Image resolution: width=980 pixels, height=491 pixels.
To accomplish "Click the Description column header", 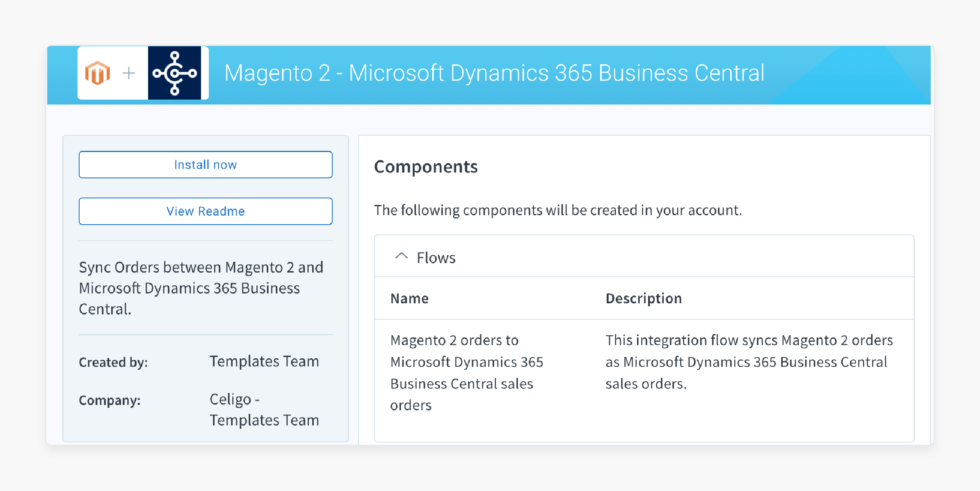I will tap(643, 298).
